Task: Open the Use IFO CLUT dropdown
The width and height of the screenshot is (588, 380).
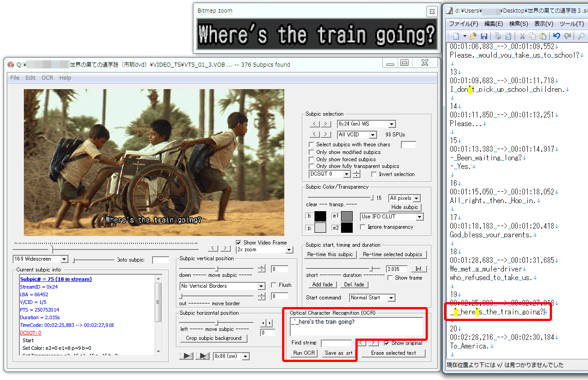Action: point(392,217)
